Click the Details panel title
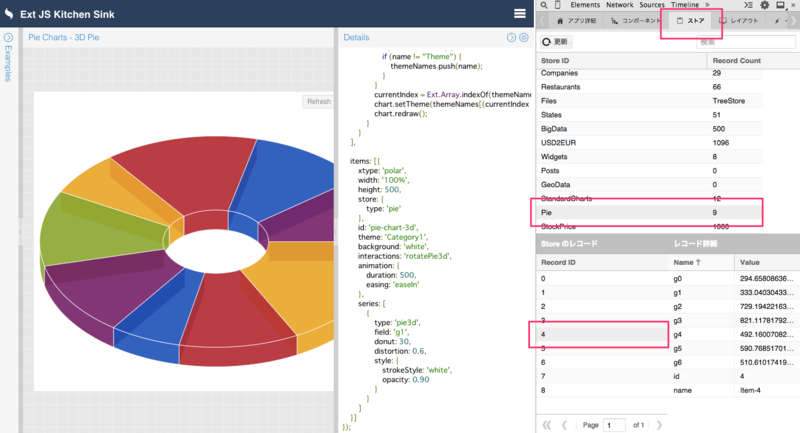Image resolution: width=800 pixels, height=433 pixels. 356,37
